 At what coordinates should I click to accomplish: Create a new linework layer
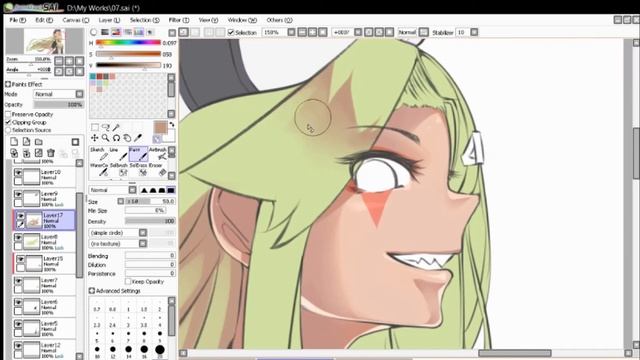click(26, 142)
